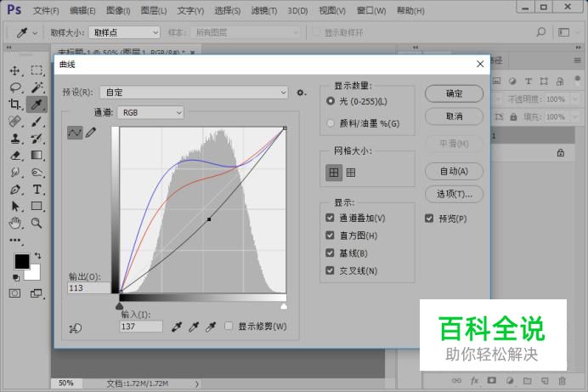Select the History Brush tool
The image size is (588, 392).
[37, 139]
